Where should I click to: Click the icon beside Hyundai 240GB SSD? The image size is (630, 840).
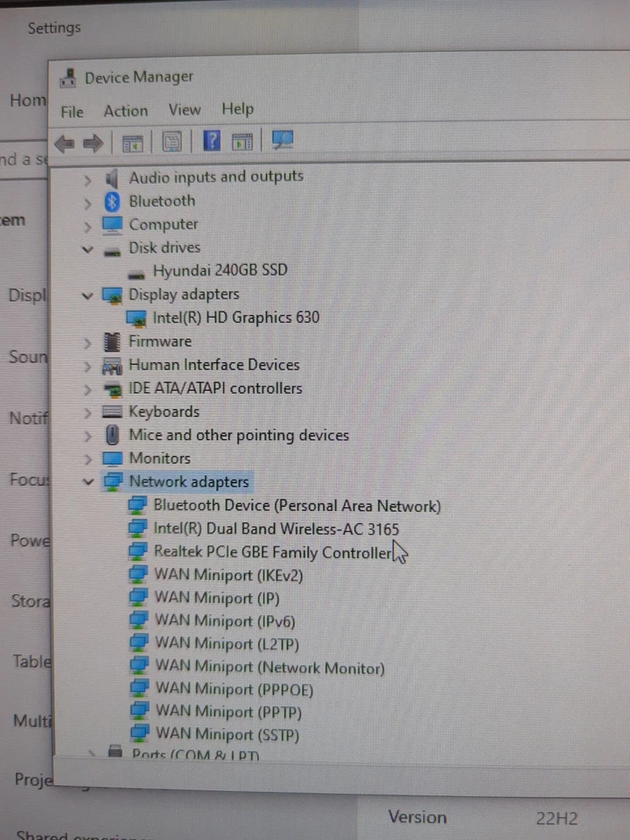click(136, 274)
